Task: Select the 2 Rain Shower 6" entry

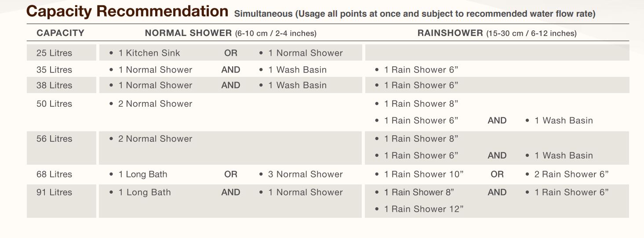Action: pyautogui.click(x=571, y=174)
